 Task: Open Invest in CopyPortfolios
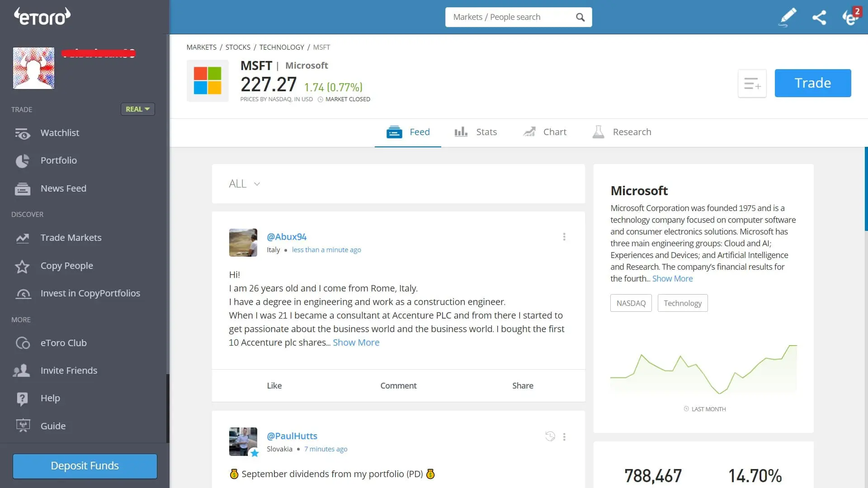pyautogui.click(x=90, y=293)
